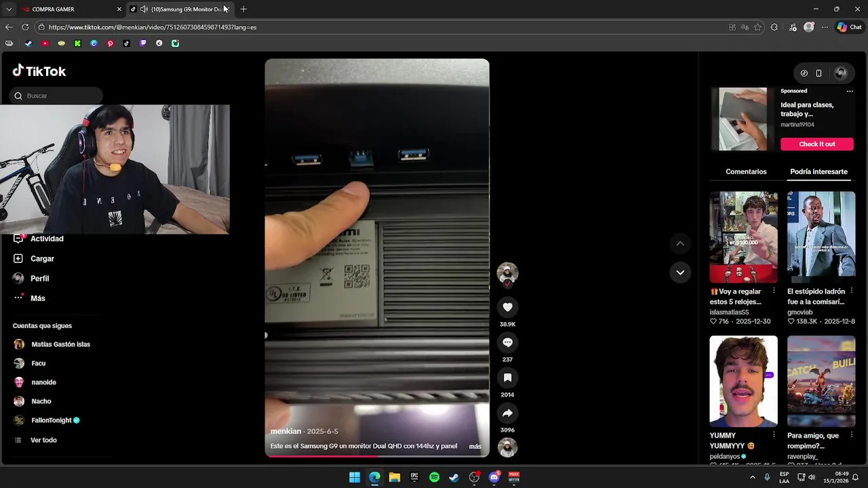Open media control music note icon

coord(793,27)
